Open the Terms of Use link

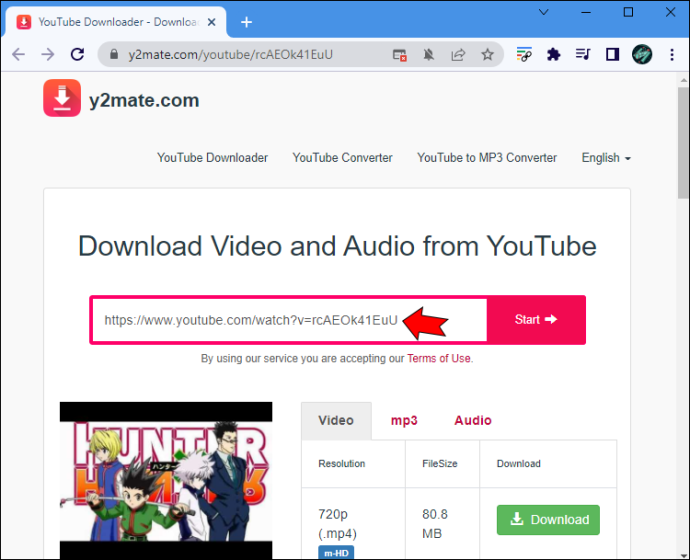(x=438, y=359)
